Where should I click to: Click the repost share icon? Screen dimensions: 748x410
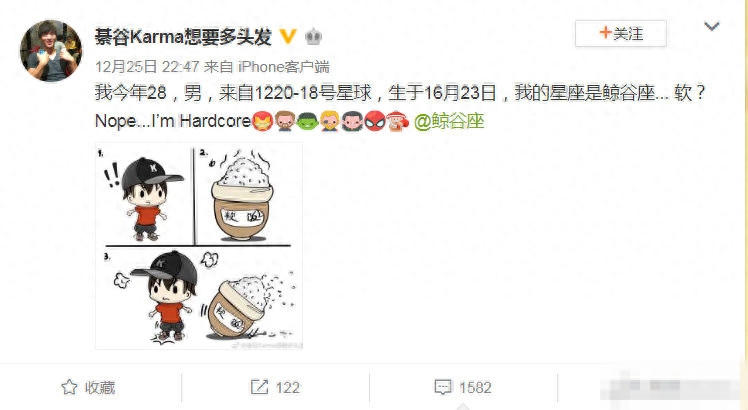(x=260, y=387)
